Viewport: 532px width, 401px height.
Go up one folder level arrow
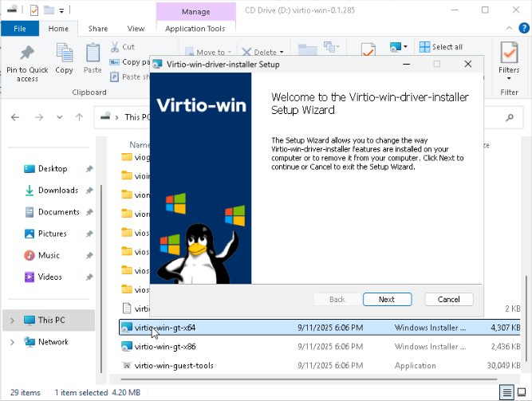pos(79,117)
